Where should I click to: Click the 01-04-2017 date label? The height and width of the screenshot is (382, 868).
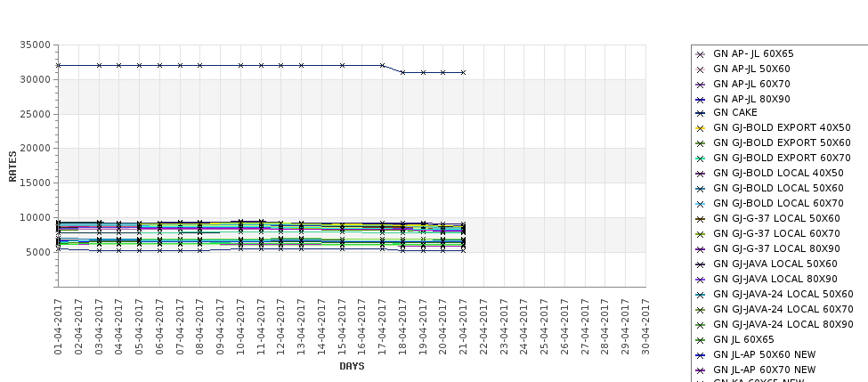[58, 327]
